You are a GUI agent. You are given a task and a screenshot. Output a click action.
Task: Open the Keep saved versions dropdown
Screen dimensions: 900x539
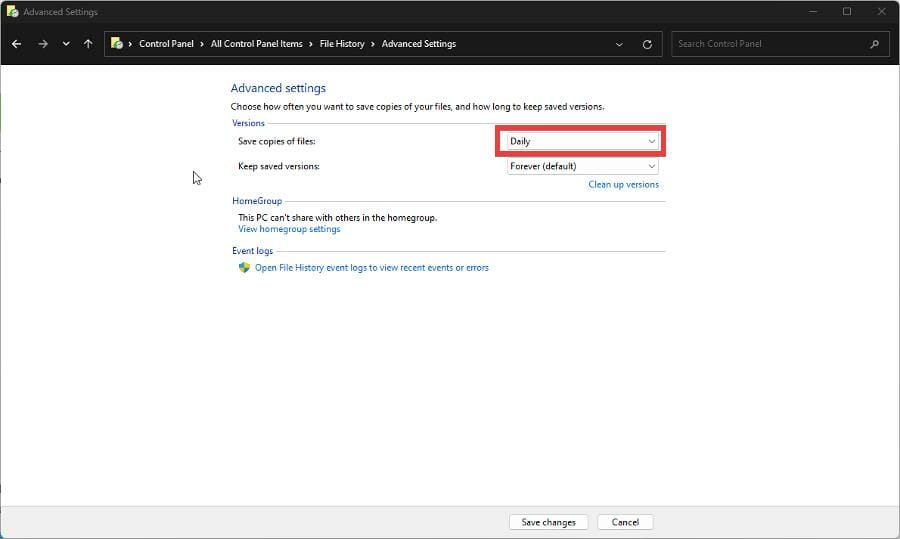point(583,166)
